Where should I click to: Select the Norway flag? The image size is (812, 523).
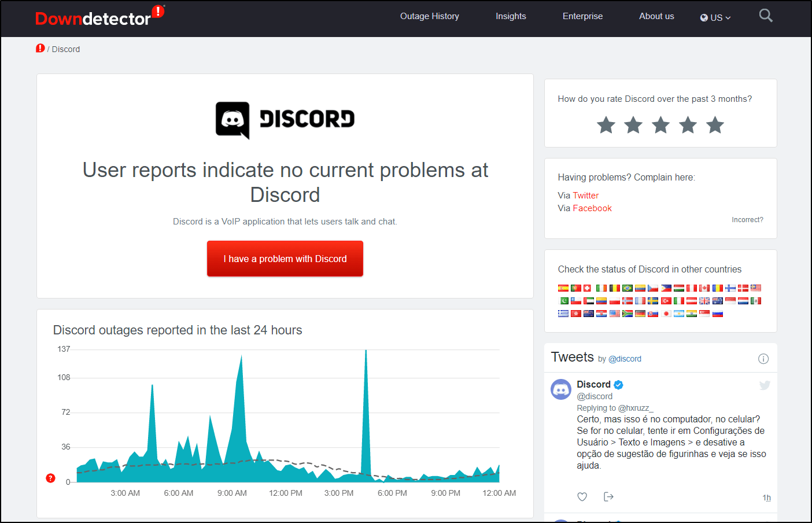coord(628,301)
